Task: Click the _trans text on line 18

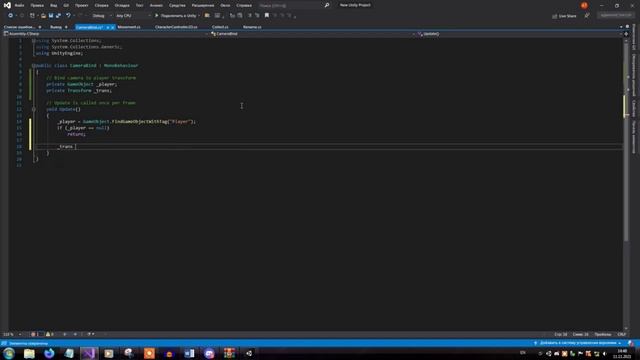Action: click(x=65, y=147)
